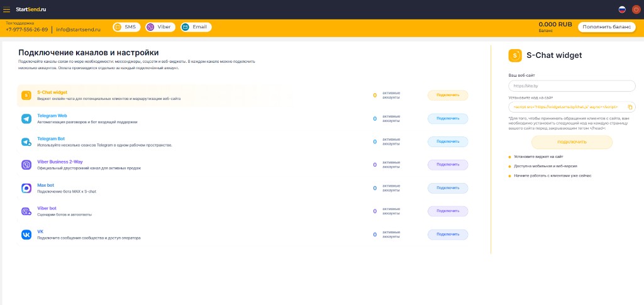Image resolution: width=644 pixels, height=305 pixels.
Task: Click the Доступна мобильная и веб-версия bullet
Action: coord(545,166)
